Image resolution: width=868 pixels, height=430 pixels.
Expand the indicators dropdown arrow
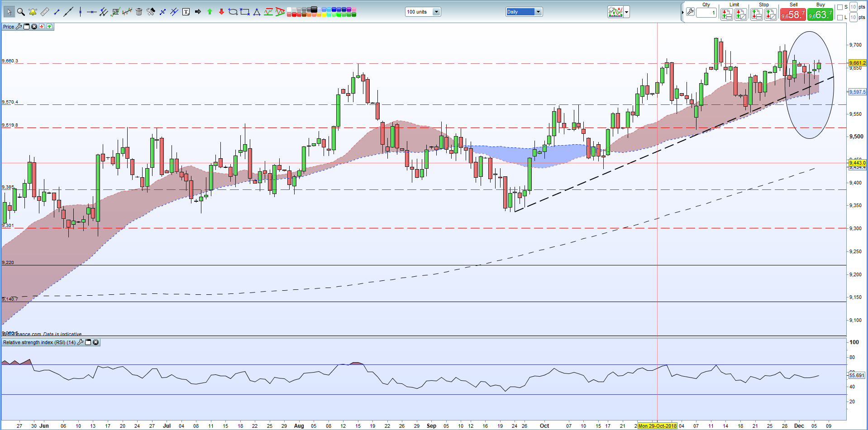626,12
